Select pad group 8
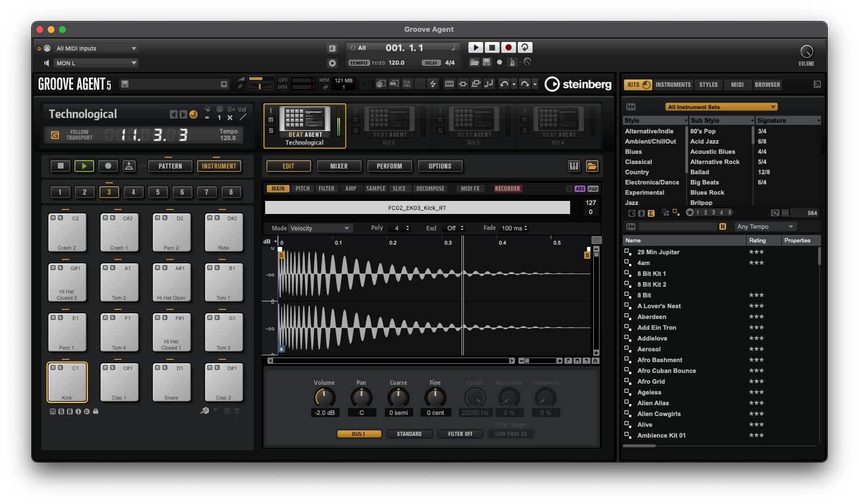The height and width of the screenshot is (504, 859). 231,192
